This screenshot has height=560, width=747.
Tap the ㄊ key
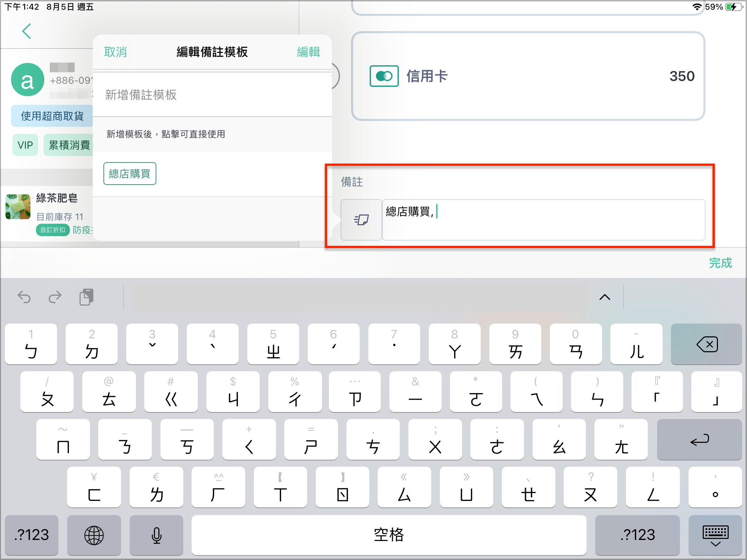tap(109, 392)
